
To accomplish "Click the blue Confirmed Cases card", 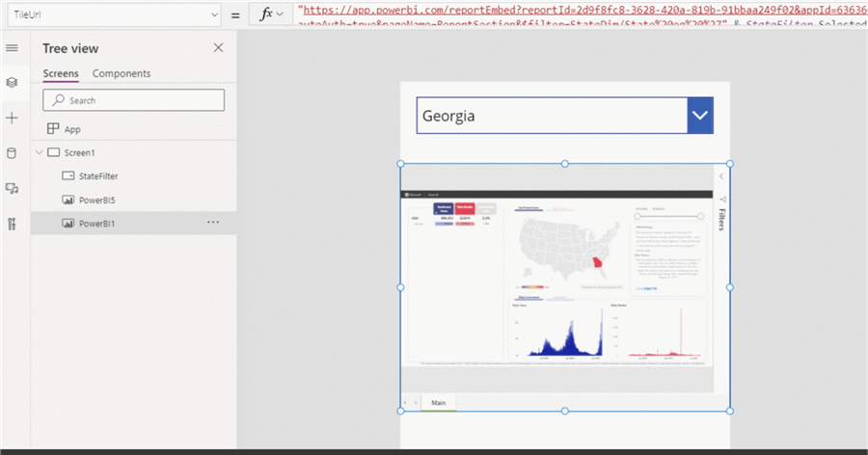I will (x=444, y=208).
